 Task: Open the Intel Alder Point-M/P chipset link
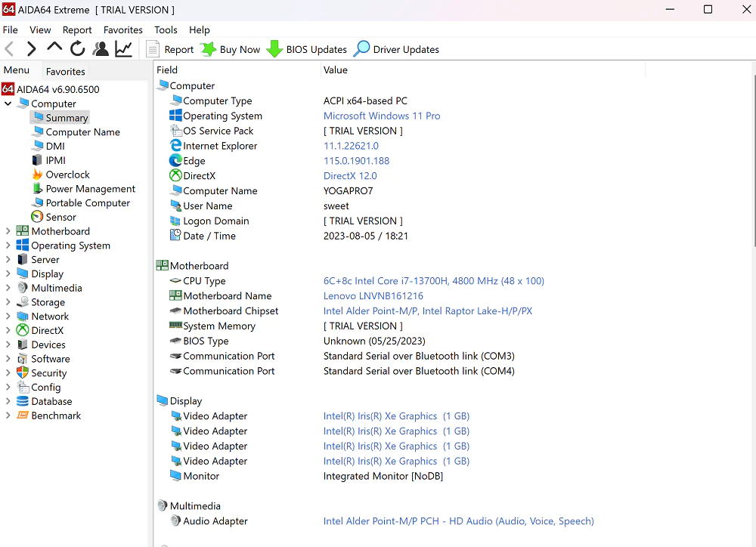pos(428,311)
